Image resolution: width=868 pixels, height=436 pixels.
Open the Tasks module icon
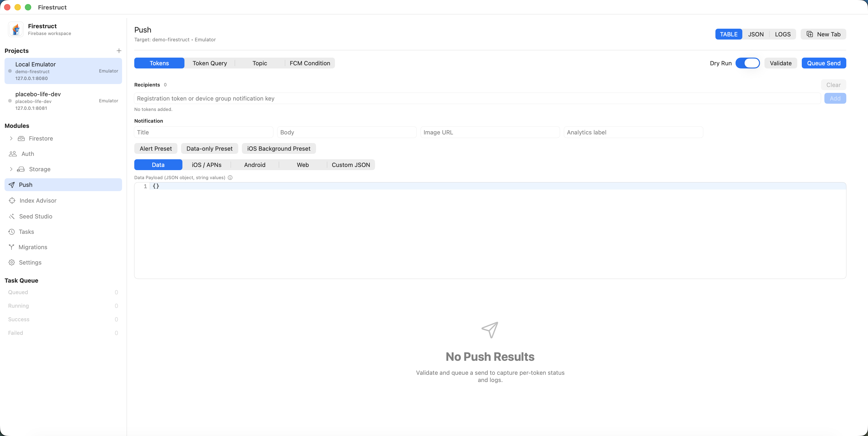tap(12, 232)
